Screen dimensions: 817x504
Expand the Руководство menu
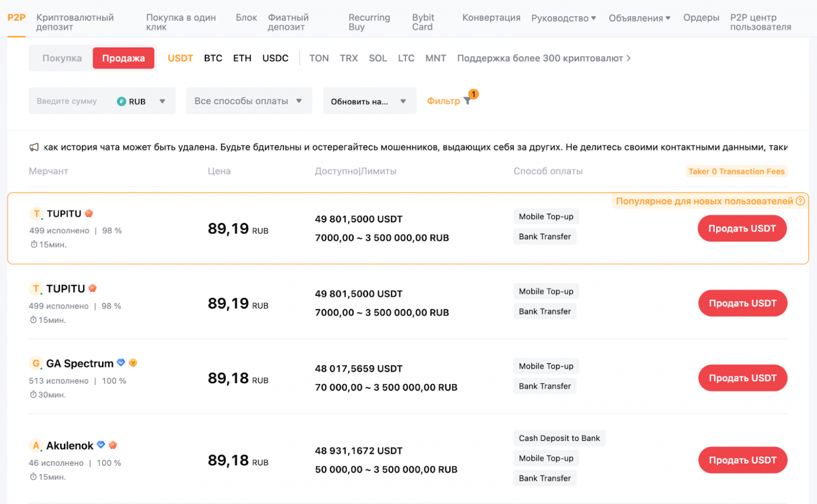tap(563, 17)
